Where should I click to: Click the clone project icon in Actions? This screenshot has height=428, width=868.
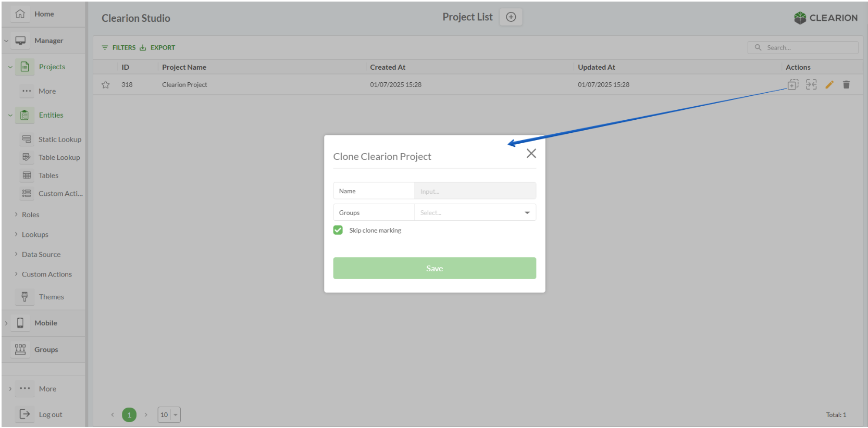tap(792, 85)
